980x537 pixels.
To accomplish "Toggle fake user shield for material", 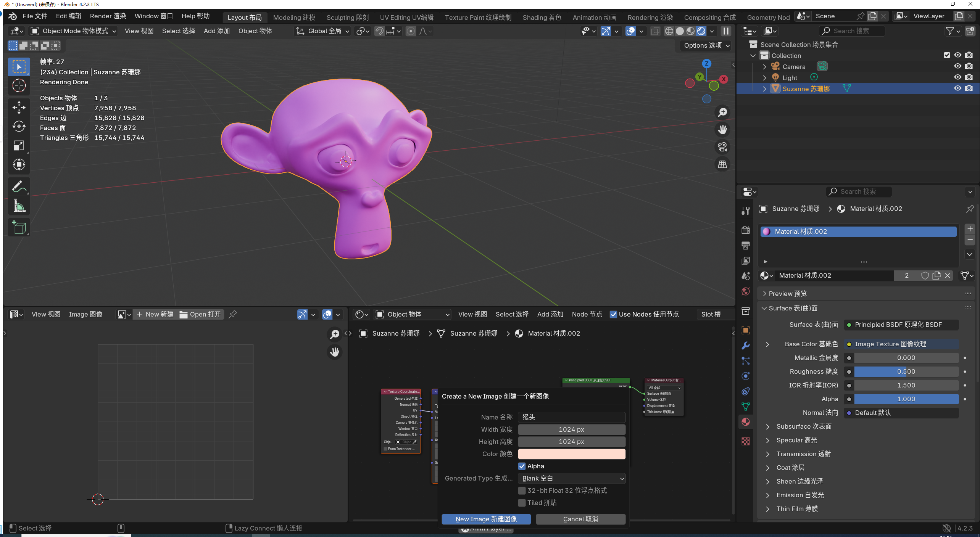I will coord(925,275).
